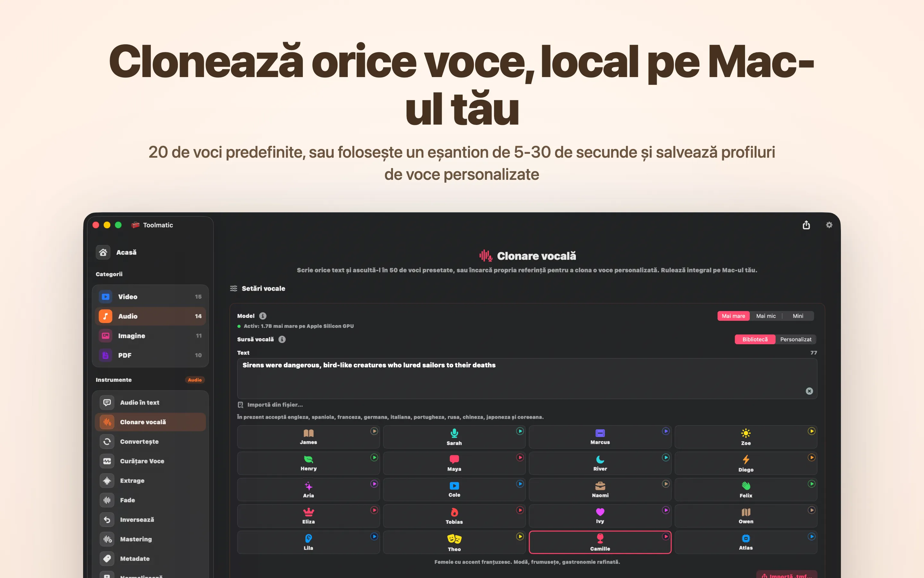
Task: Open the Curățare Voce tool
Action: pyautogui.click(x=150, y=461)
